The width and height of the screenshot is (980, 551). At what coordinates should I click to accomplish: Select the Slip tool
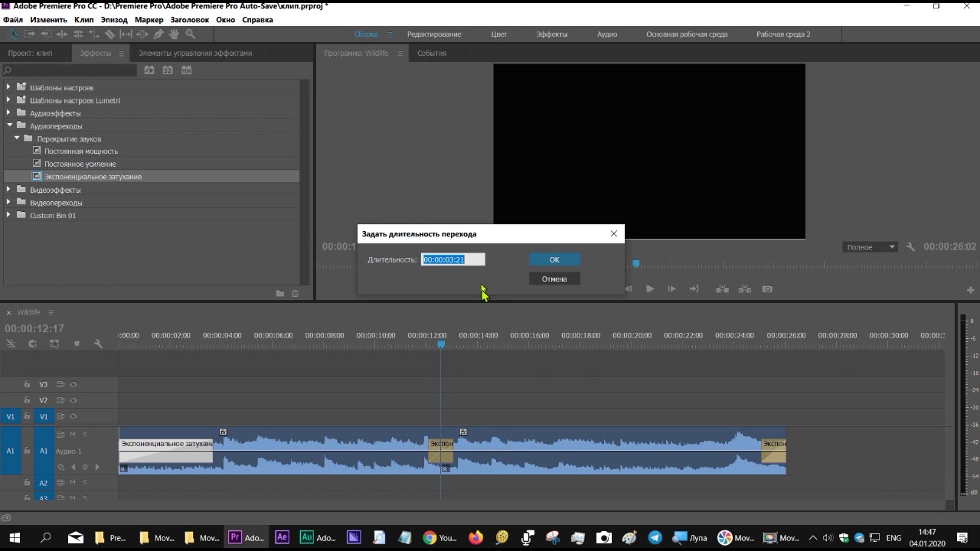coord(126,34)
